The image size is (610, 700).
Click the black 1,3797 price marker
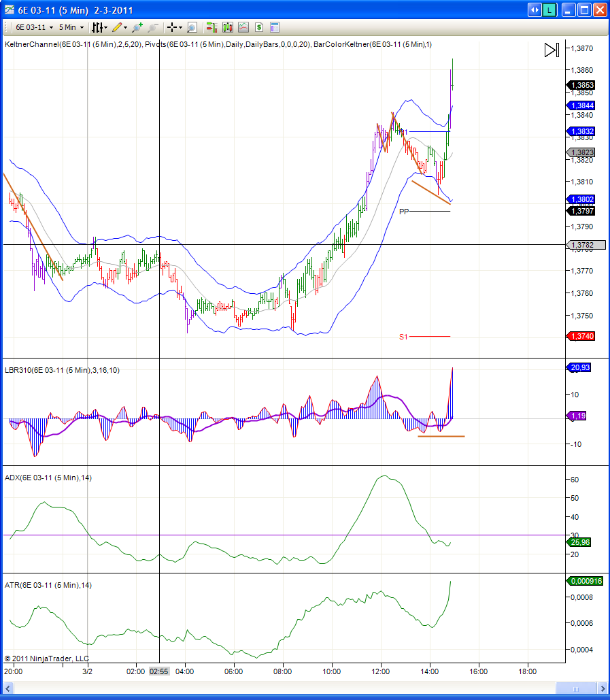[x=581, y=211]
